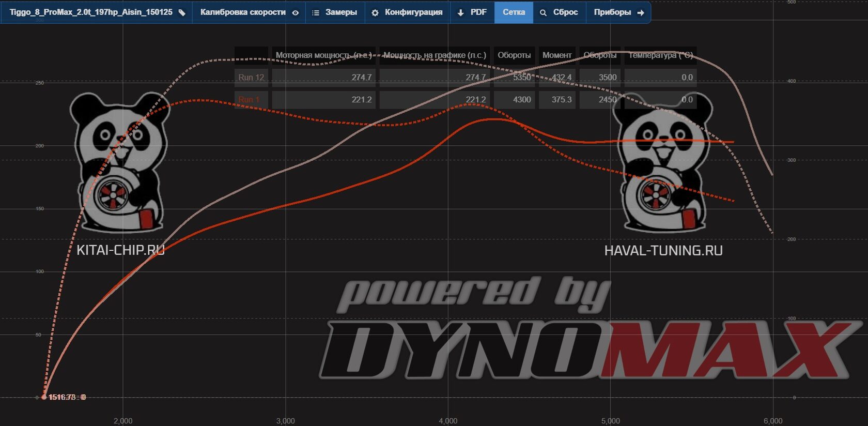Click the 1516.73 data point marker
Screen dimensions: 868x426
pos(44,397)
